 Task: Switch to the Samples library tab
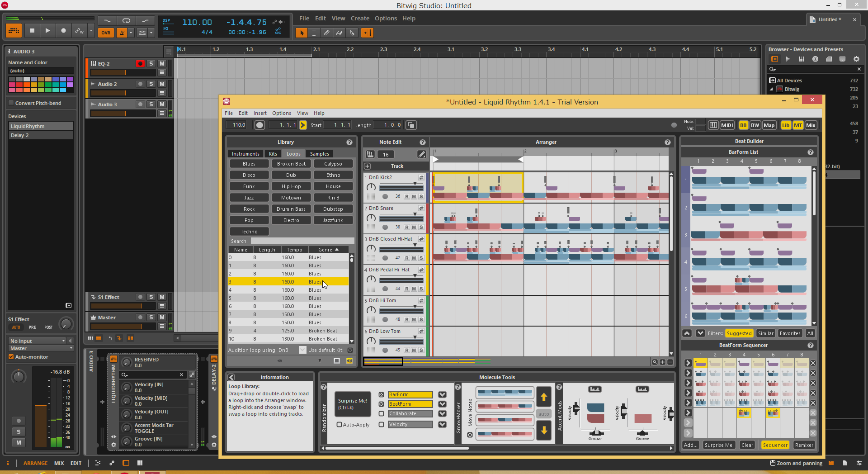(x=319, y=154)
